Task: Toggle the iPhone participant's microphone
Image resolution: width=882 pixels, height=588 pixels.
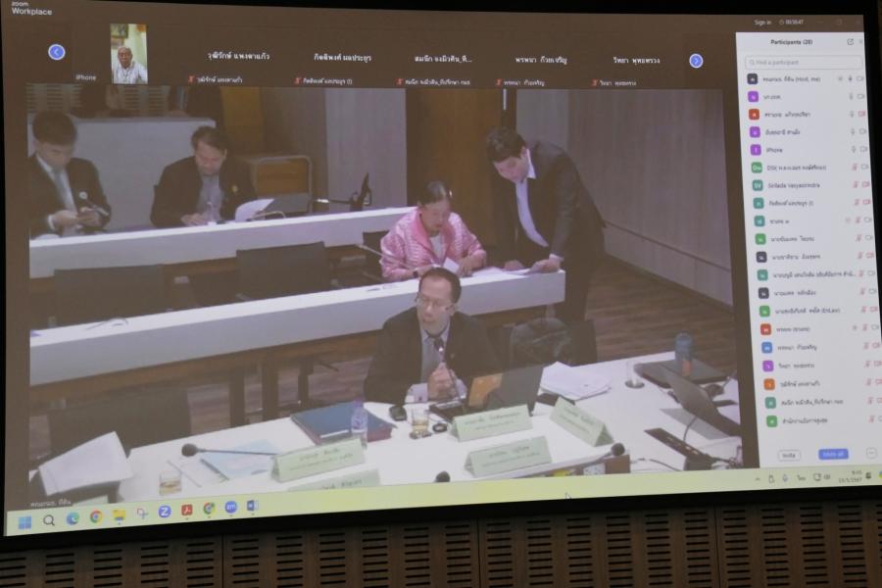Action: [853, 150]
